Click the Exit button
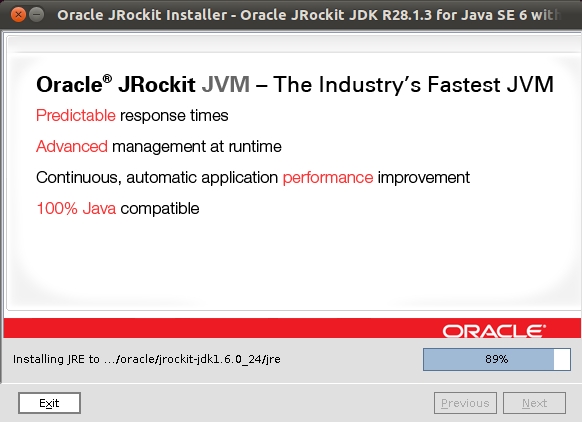 pyautogui.click(x=49, y=403)
